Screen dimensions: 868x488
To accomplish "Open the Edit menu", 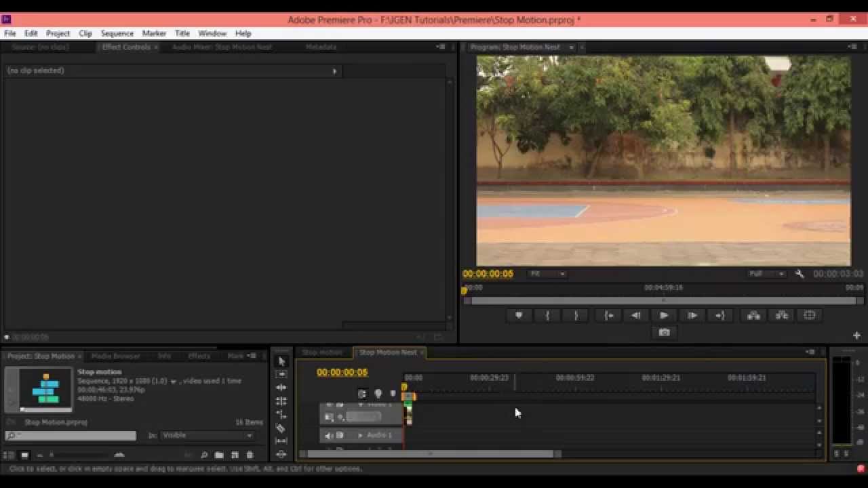I will [31, 33].
